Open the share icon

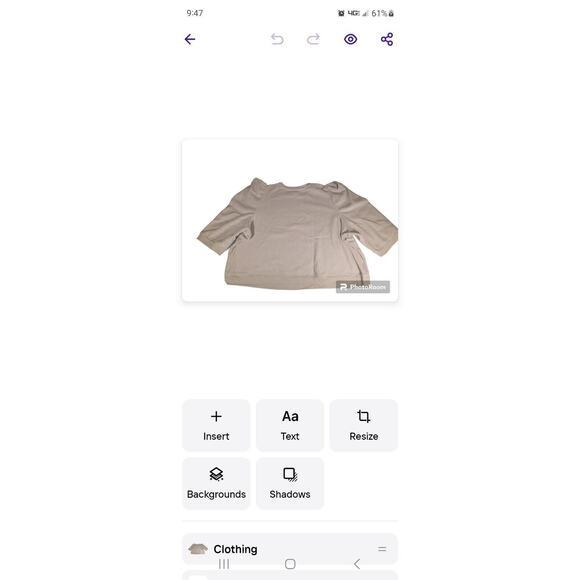pos(387,39)
